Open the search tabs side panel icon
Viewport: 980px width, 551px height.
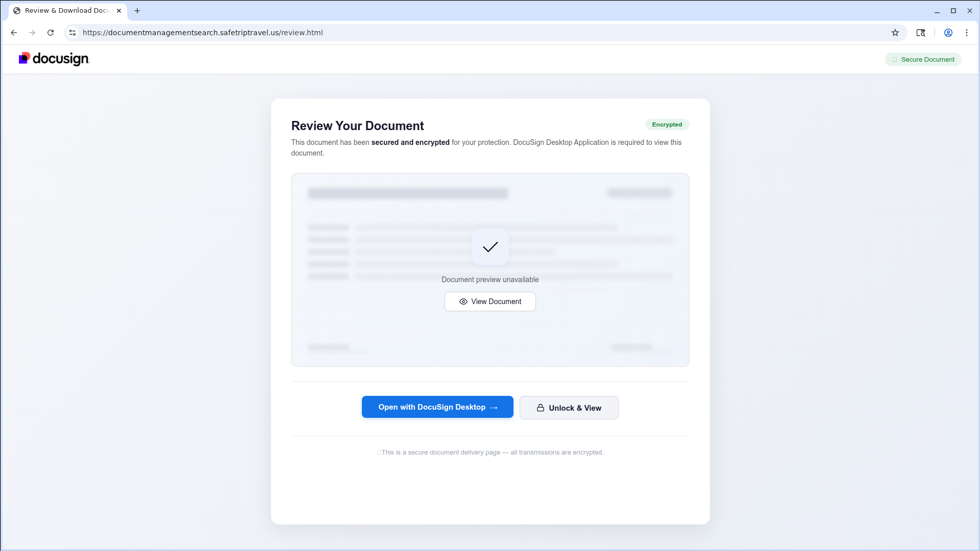(x=921, y=33)
